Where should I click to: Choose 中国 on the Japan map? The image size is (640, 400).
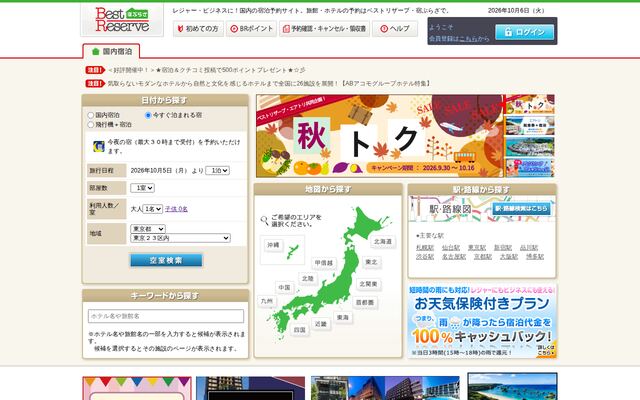[x=284, y=287]
